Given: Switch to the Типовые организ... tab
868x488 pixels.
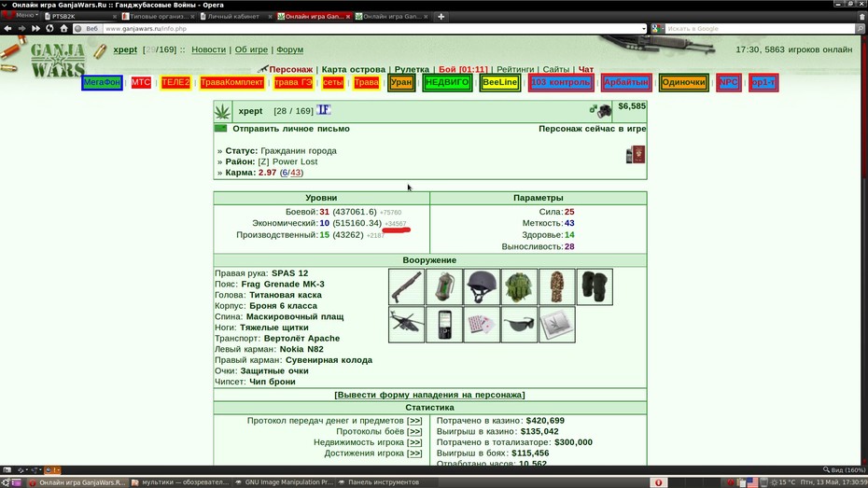Looking at the screenshot, I should (x=158, y=17).
